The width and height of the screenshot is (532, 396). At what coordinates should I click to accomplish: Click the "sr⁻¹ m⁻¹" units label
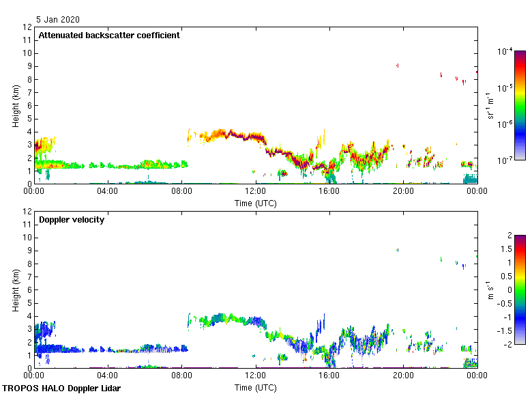[491, 105]
